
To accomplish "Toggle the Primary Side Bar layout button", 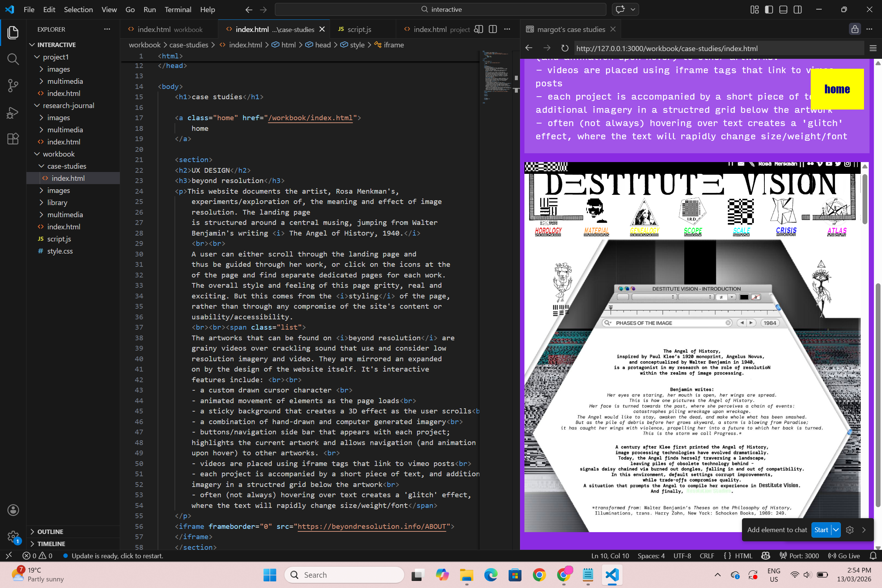I will [769, 10].
